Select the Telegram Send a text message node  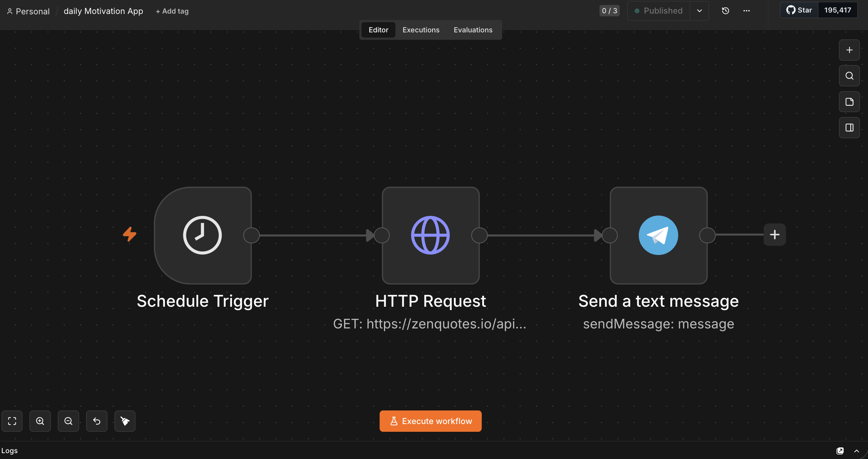click(659, 235)
